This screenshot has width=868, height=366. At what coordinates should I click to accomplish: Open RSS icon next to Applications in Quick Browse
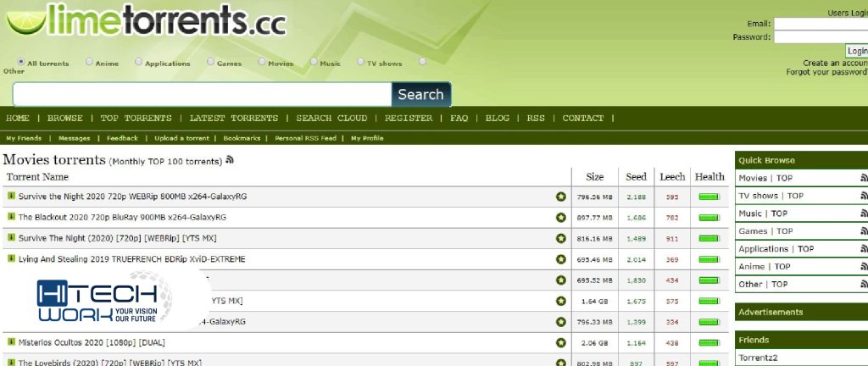point(864,249)
